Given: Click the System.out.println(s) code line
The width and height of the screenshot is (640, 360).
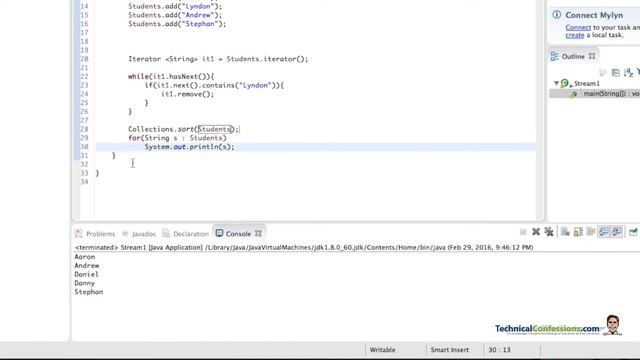Looking at the screenshot, I should (189, 147).
